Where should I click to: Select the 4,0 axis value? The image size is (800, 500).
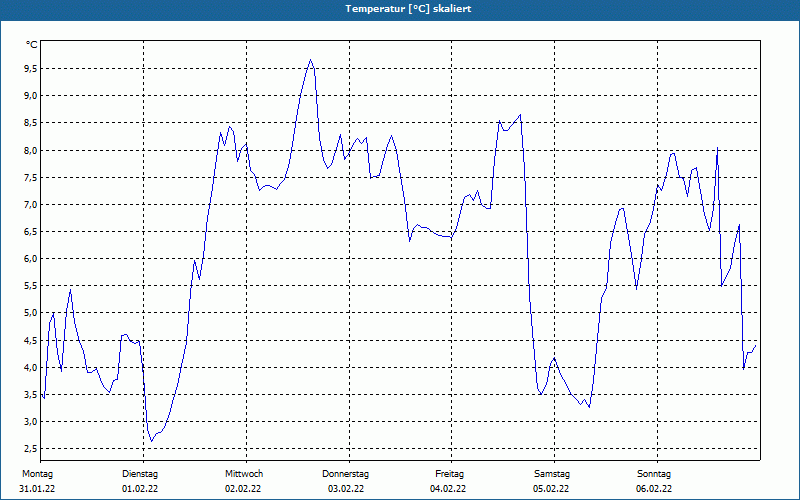[x=31, y=367]
